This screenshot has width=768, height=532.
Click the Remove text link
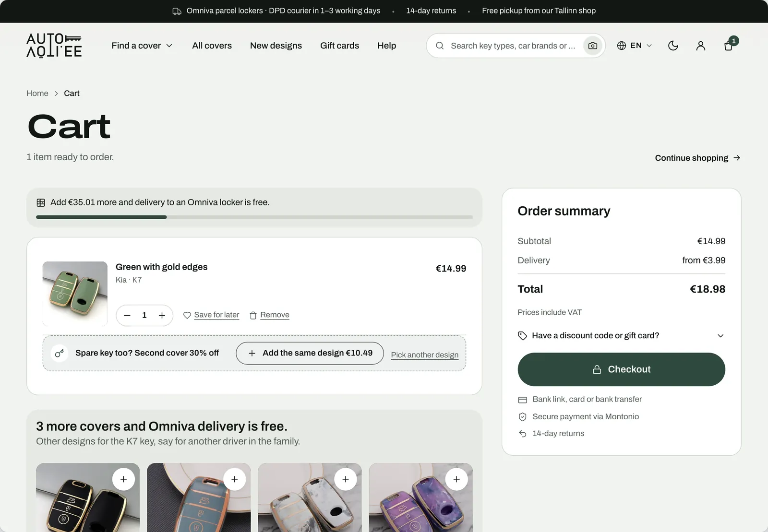tap(275, 315)
